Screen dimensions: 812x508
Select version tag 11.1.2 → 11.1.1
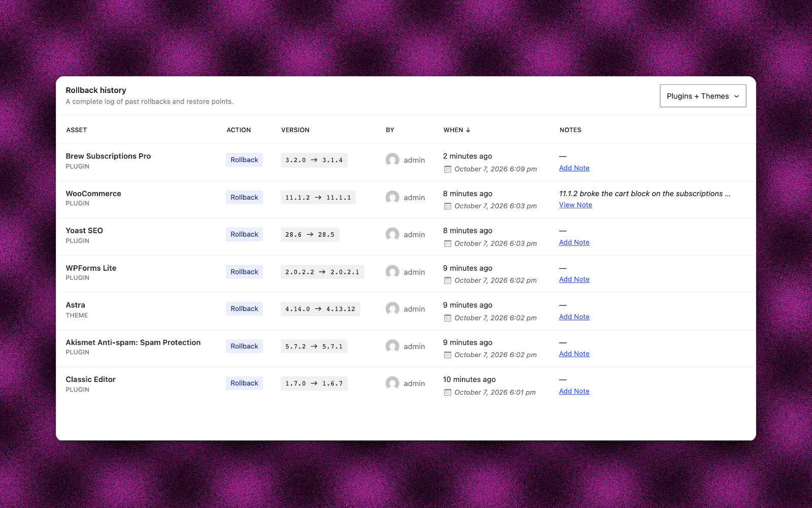(318, 198)
